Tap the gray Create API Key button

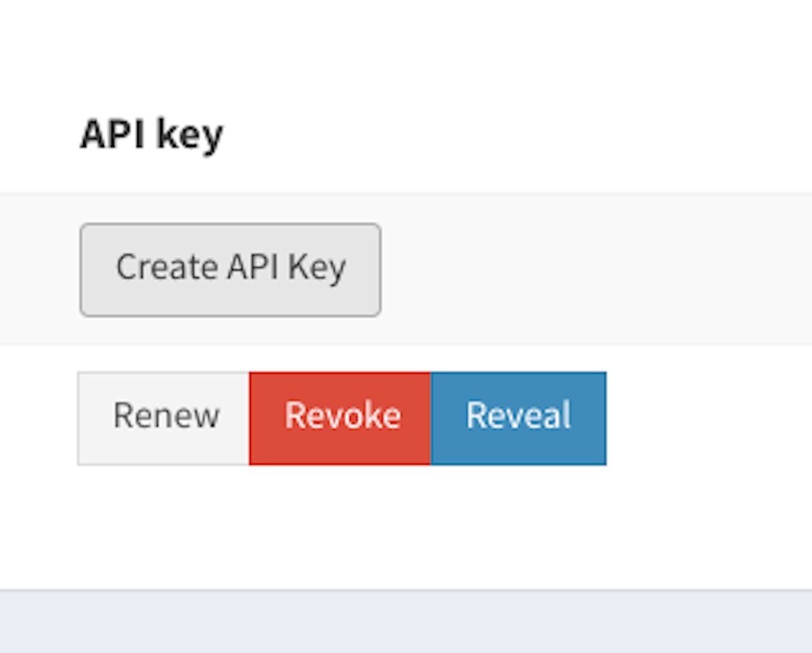(x=230, y=269)
